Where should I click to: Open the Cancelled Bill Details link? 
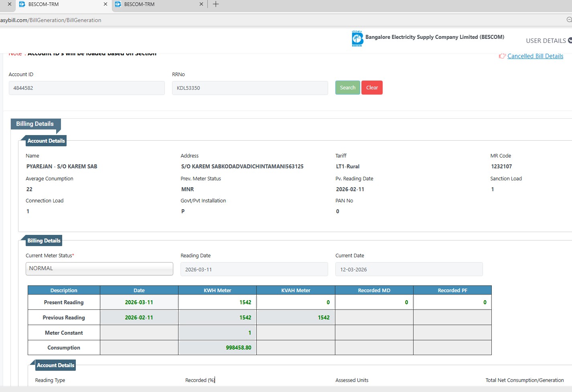pos(535,56)
